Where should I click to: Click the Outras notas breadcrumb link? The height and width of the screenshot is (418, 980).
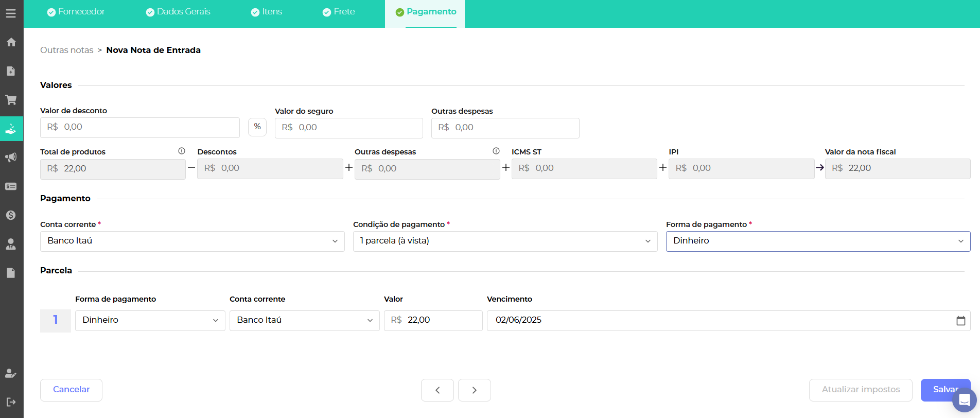tap(67, 50)
